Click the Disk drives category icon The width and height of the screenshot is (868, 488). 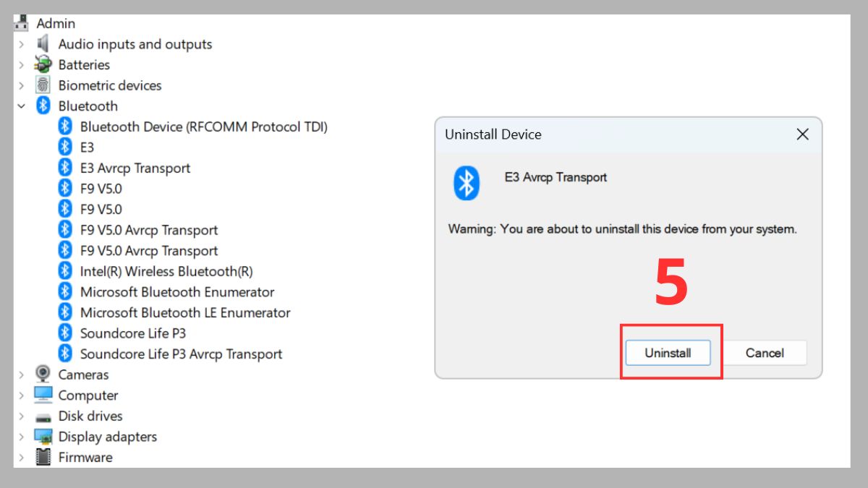click(x=42, y=416)
